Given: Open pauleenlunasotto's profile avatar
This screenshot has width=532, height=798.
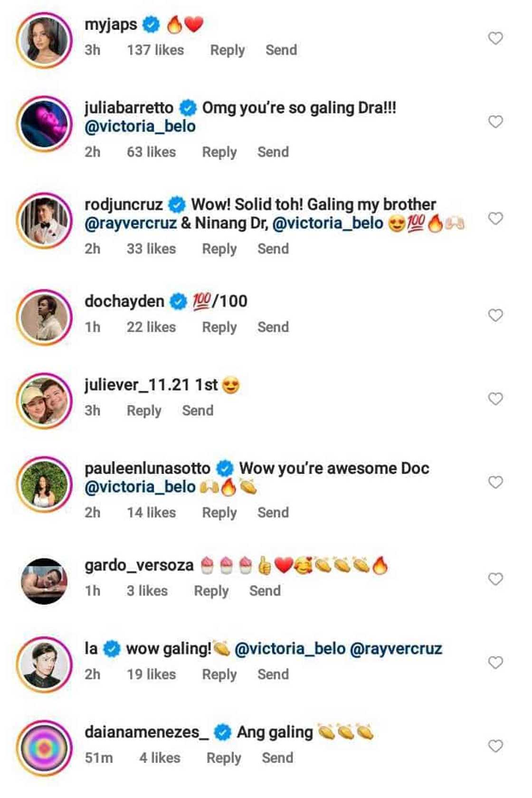Looking at the screenshot, I should 44,484.
